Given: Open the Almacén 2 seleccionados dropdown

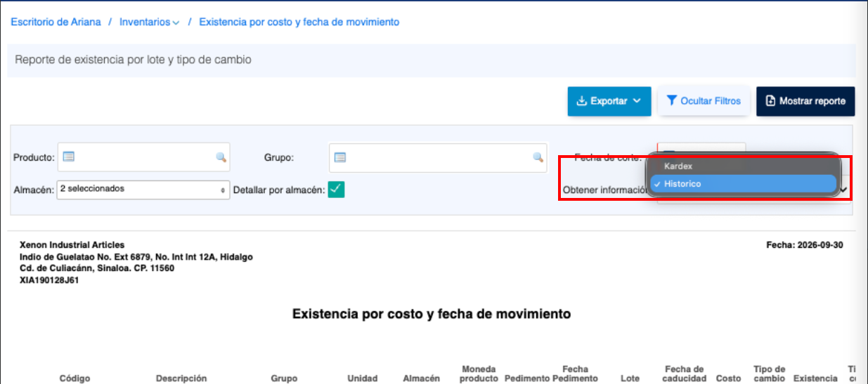Looking at the screenshot, I should point(143,190).
